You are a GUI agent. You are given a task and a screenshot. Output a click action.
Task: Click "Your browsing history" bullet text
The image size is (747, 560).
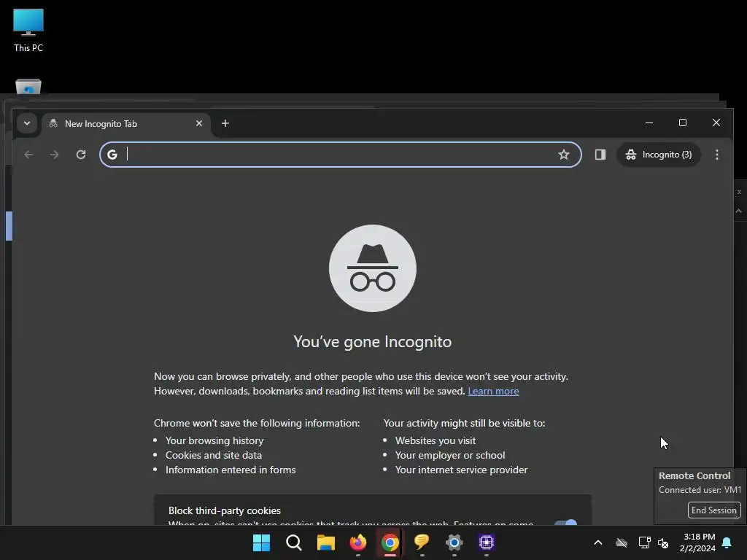tap(214, 440)
